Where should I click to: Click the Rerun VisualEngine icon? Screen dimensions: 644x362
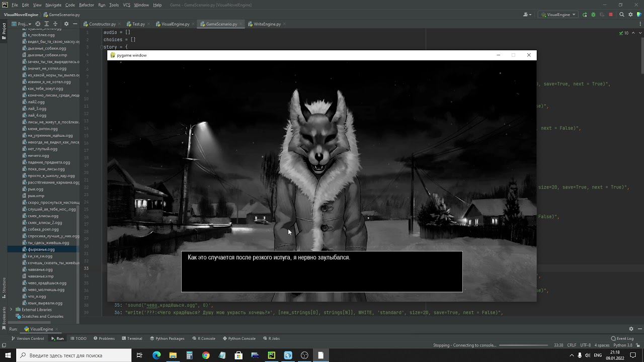tap(585, 15)
